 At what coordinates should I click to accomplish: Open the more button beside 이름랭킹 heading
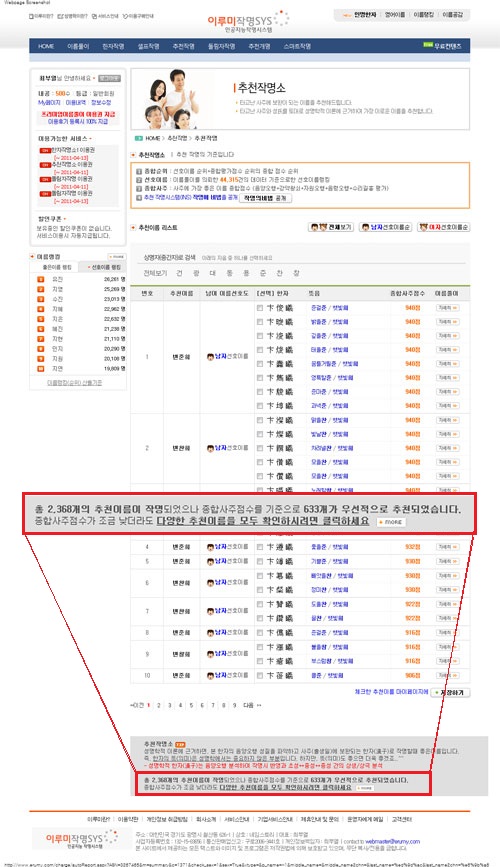(116, 257)
